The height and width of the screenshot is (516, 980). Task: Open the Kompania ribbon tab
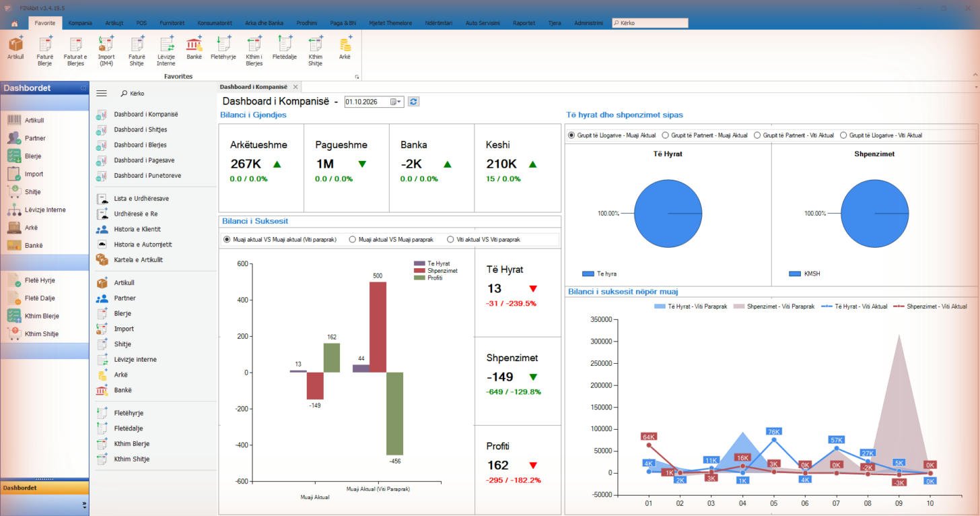point(80,23)
